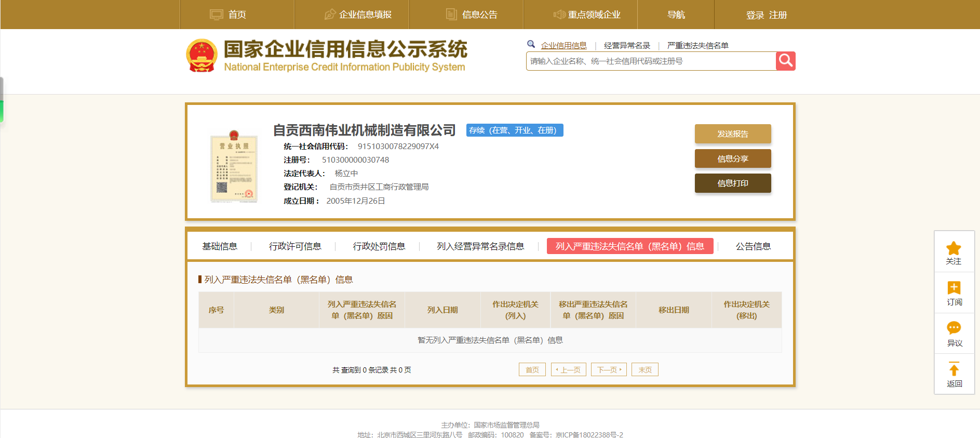Viewport: 980px width, 438px height.
Task: Click the national emblem logo
Action: click(x=202, y=55)
